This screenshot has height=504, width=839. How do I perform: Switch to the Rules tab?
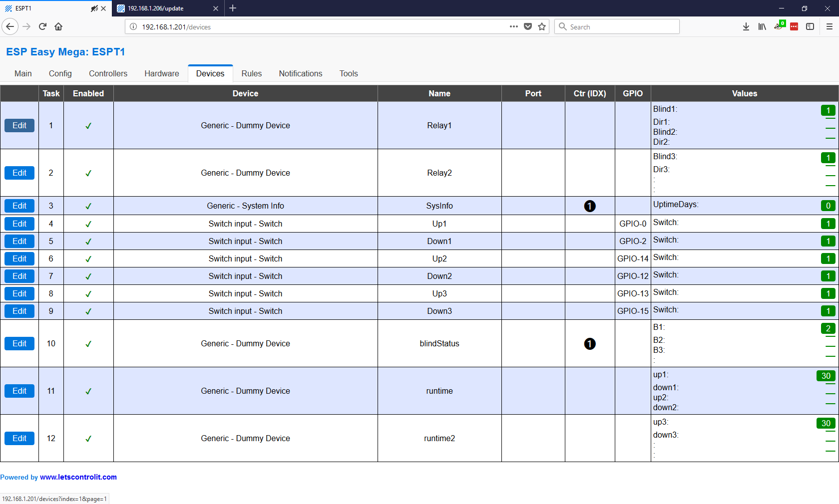coord(252,73)
